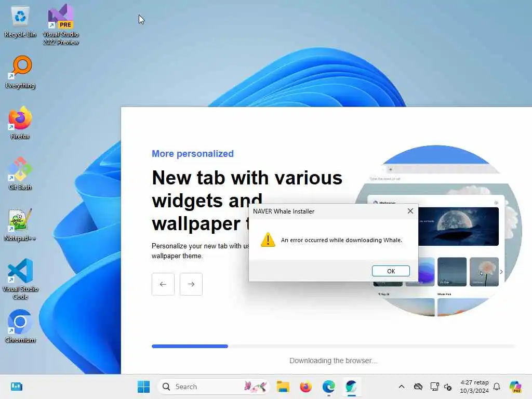
Task: Open the Everything search shortcut
Action: [20, 72]
